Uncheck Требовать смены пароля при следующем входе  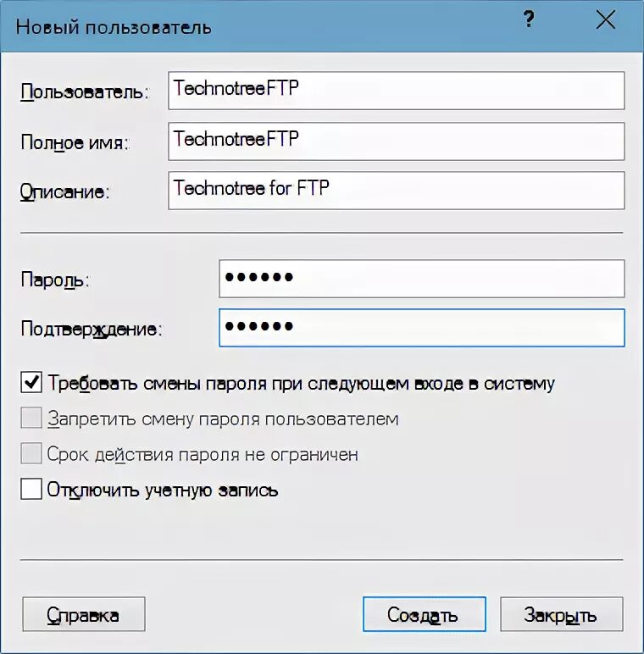tap(31, 382)
